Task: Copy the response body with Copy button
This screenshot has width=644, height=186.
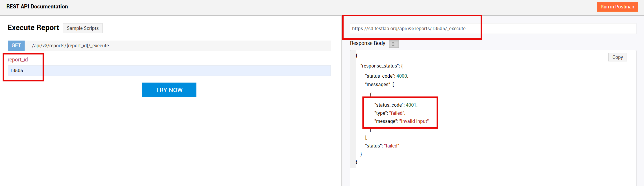Action: point(617,57)
